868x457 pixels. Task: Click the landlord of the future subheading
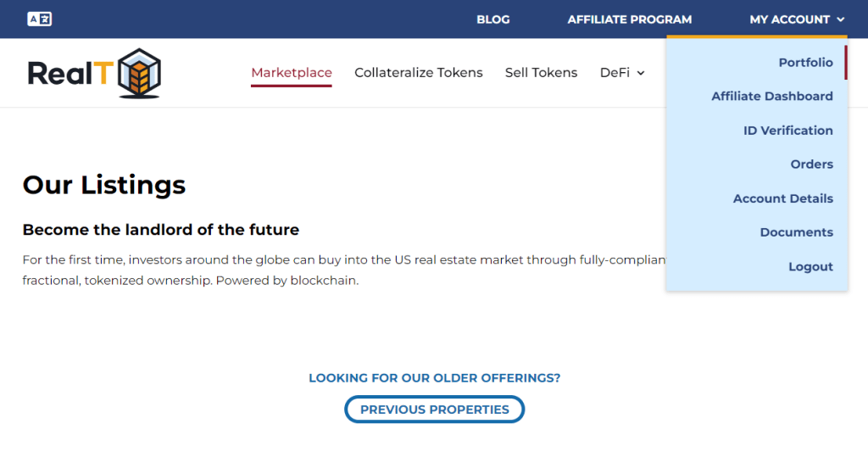click(x=161, y=230)
